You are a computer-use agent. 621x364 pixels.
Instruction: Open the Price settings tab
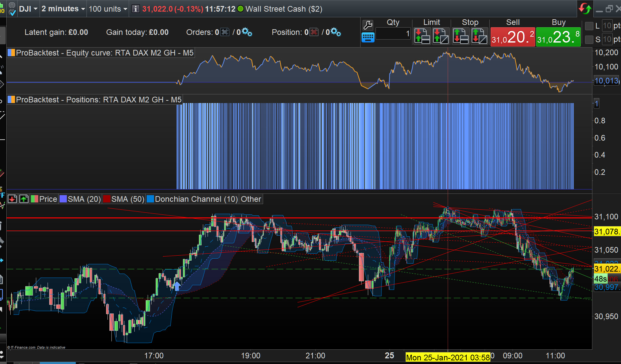pos(44,199)
